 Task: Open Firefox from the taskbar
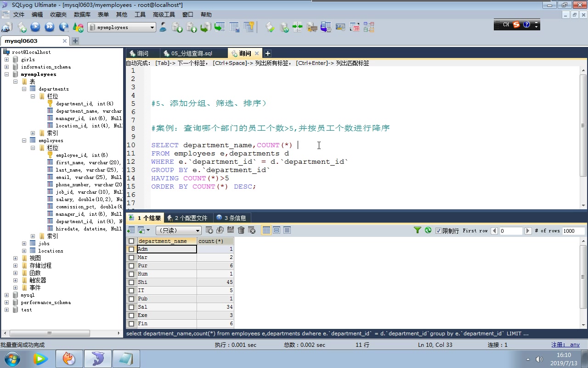coord(69,358)
